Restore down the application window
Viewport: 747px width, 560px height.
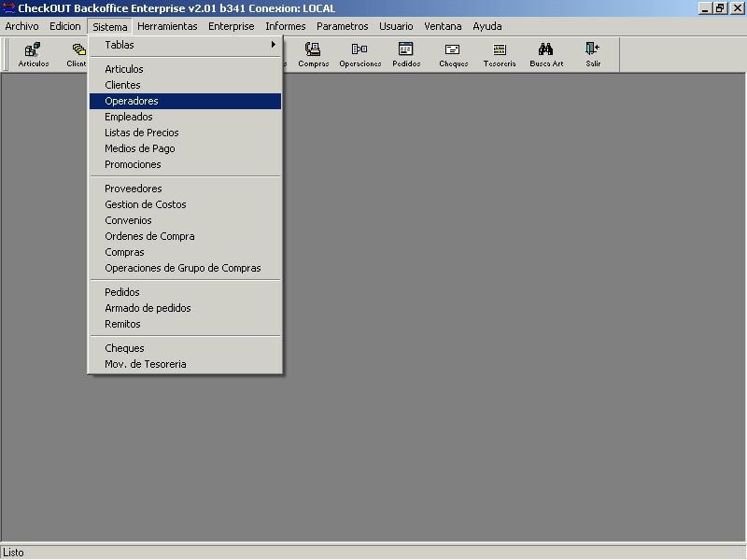pyautogui.click(x=719, y=8)
